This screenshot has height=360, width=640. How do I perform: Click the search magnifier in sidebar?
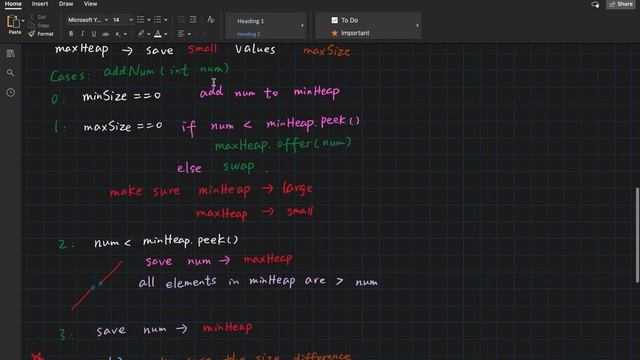tap(11, 73)
